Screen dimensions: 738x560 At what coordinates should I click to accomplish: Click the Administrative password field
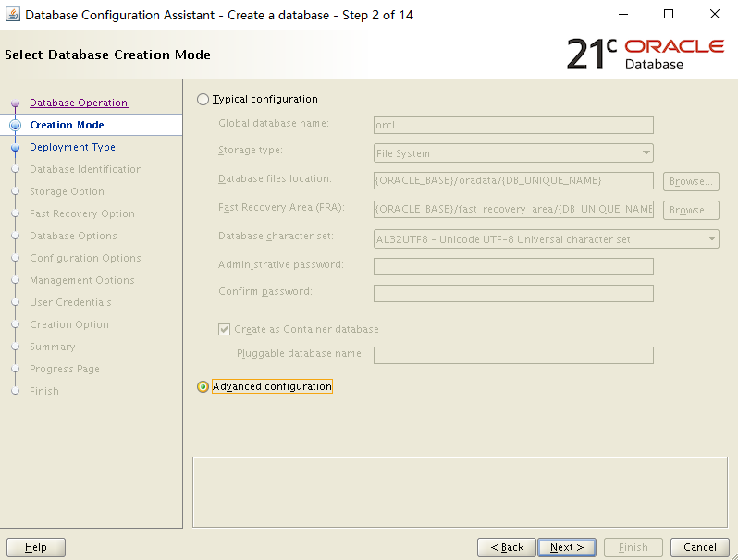click(x=513, y=266)
